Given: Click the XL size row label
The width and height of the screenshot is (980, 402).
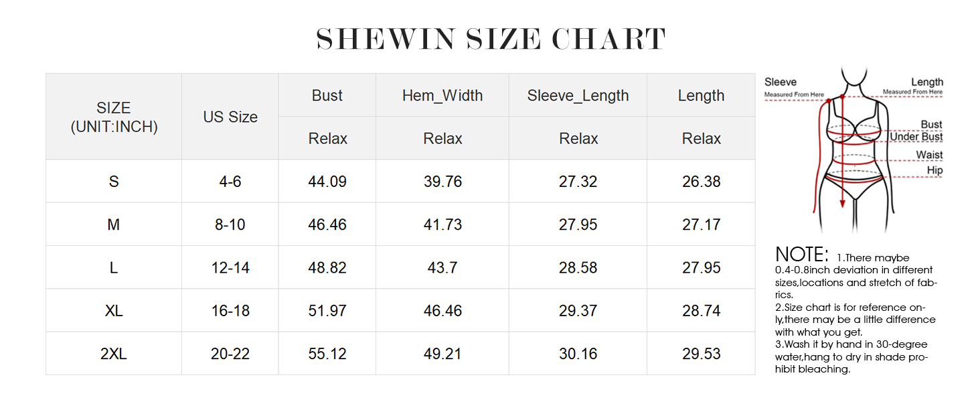Looking at the screenshot, I should click(114, 311).
